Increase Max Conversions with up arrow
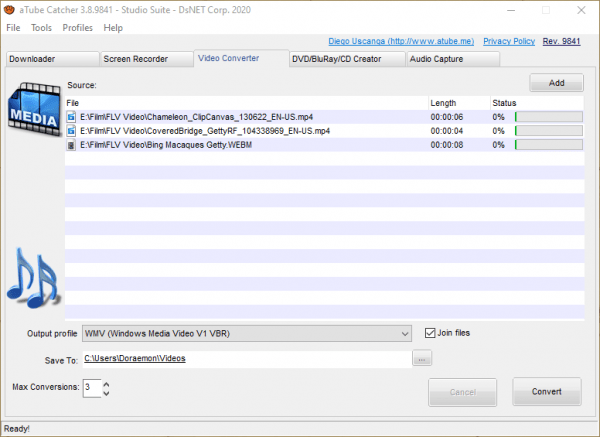Screen dimensions: 600x437 click(106, 384)
